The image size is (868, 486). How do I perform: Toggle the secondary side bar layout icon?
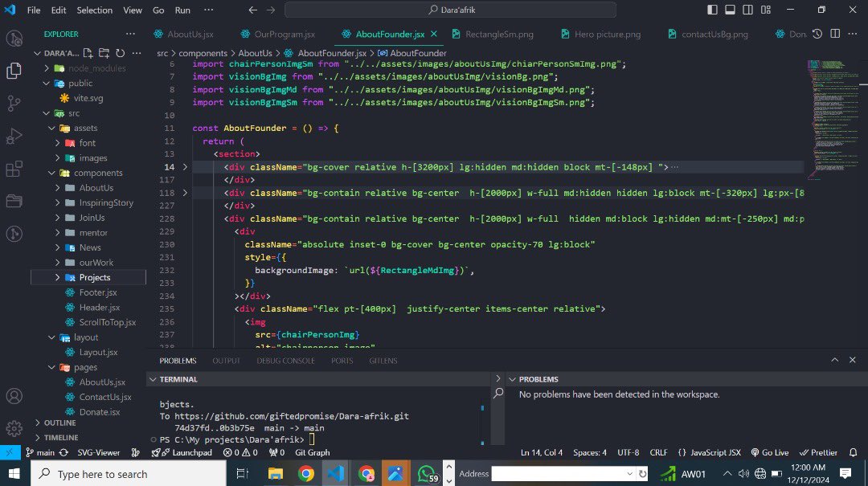748,10
